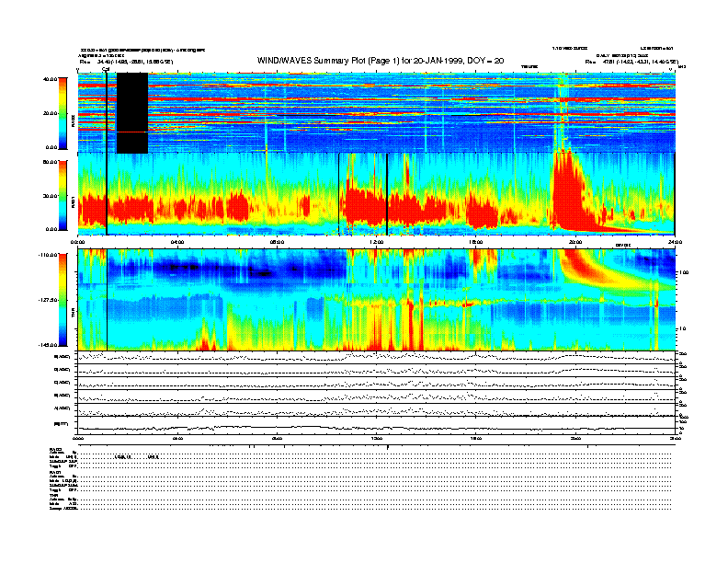The width and height of the screenshot is (728, 563).
Task: Select the -145.00 label on TNR scale
Action: 49,345
